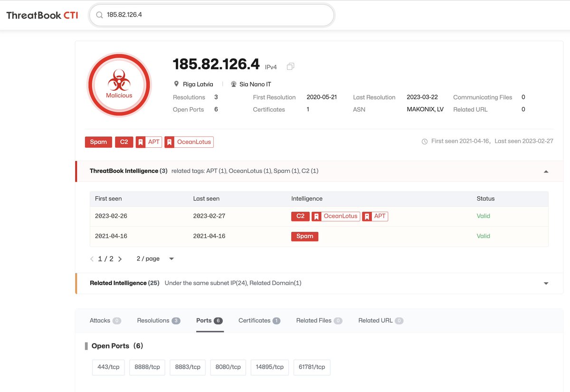
Task: Expand the Related Intelligence section
Action: coord(546,283)
